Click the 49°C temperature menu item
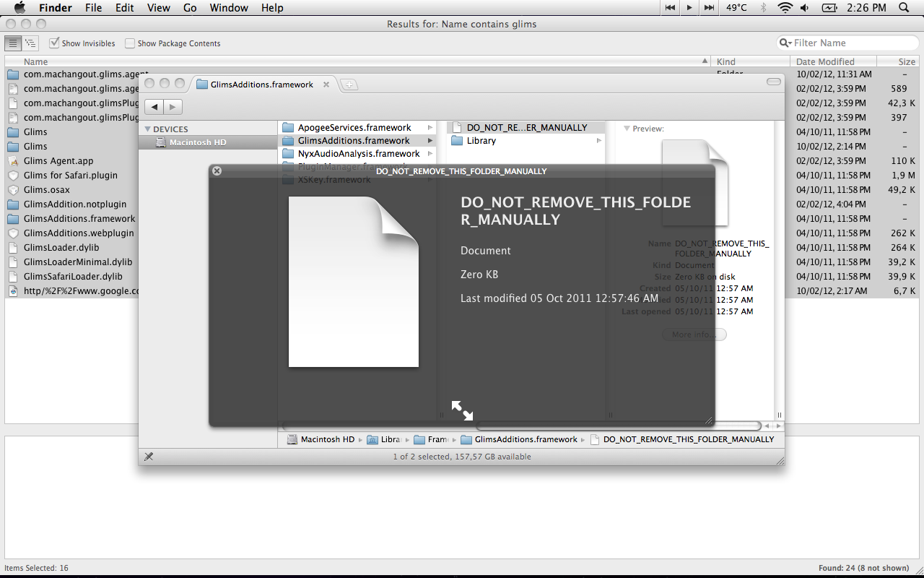 coord(736,8)
